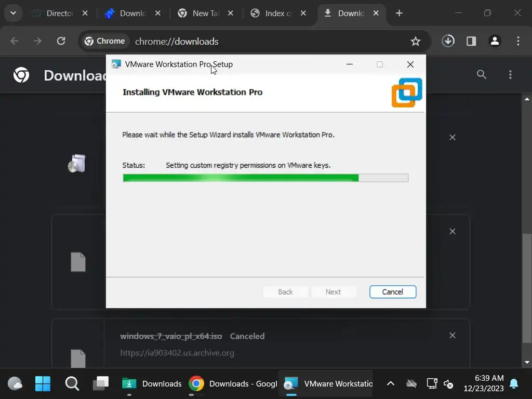Cancel the VMware installation
Screen dimensions: 532x399
393,292
